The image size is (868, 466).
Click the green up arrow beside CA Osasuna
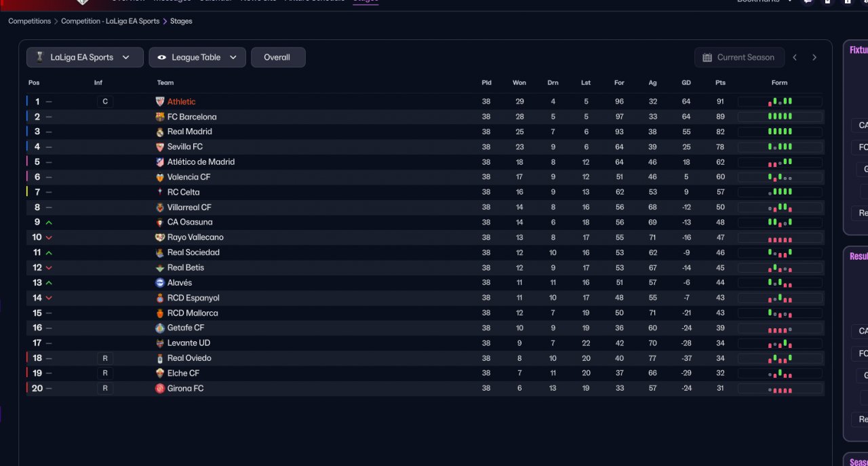[49, 222]
